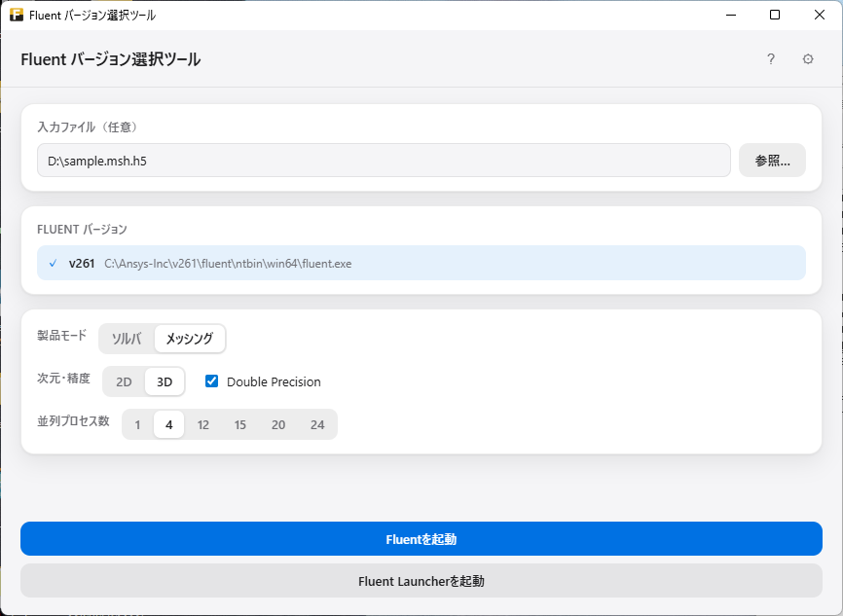
Task: Click the FLUENT バージョン heading
Action: click(82, 230)
